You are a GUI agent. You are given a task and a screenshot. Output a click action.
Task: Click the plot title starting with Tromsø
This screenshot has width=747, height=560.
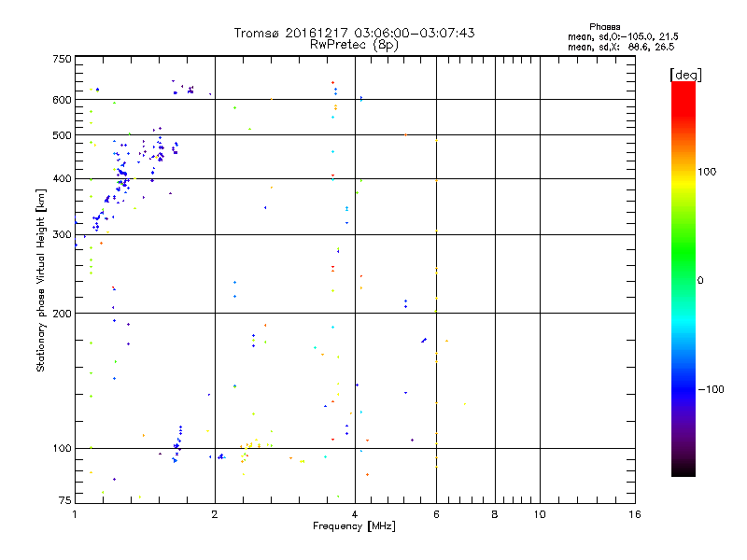(354, 33)
